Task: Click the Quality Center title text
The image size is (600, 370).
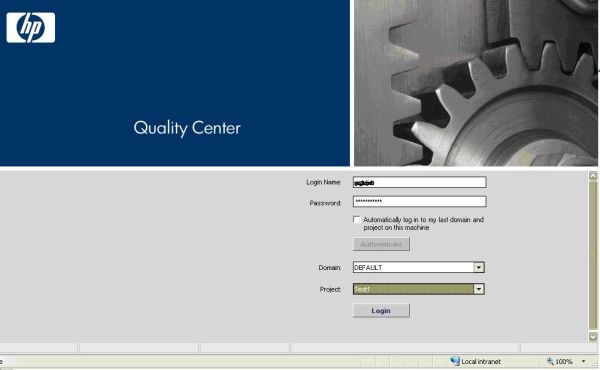Action: [x=187, y=128]
